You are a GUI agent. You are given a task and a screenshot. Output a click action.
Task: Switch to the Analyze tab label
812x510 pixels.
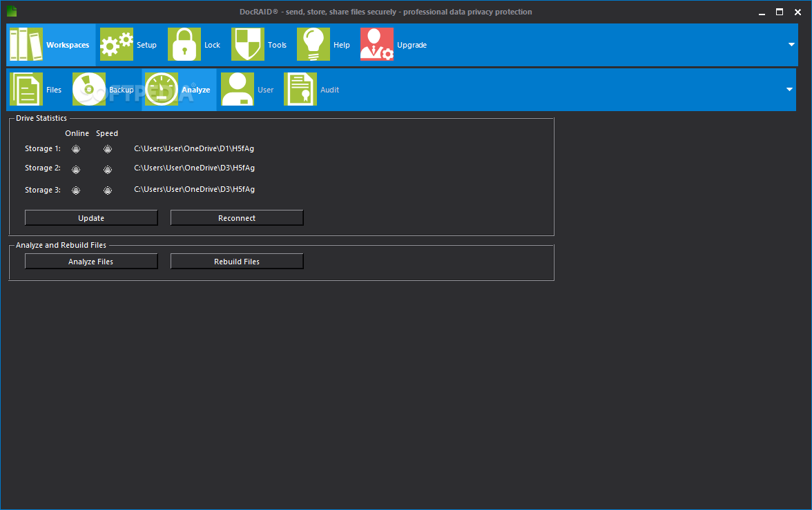point(196,90)
